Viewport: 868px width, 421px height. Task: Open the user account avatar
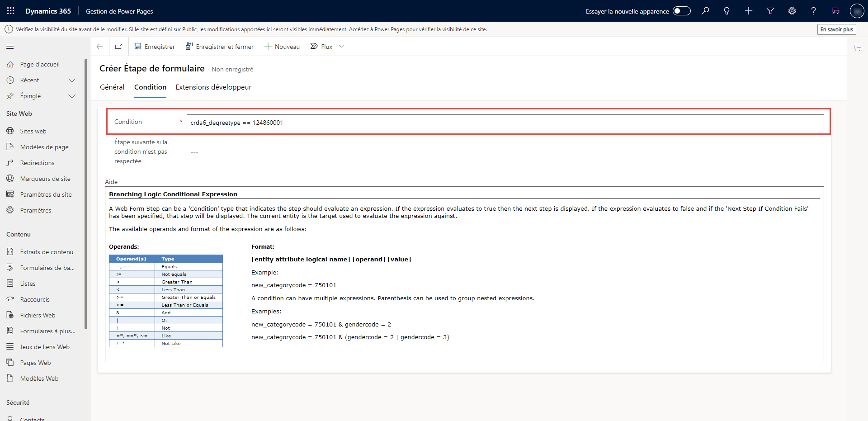tap(857, 11)
